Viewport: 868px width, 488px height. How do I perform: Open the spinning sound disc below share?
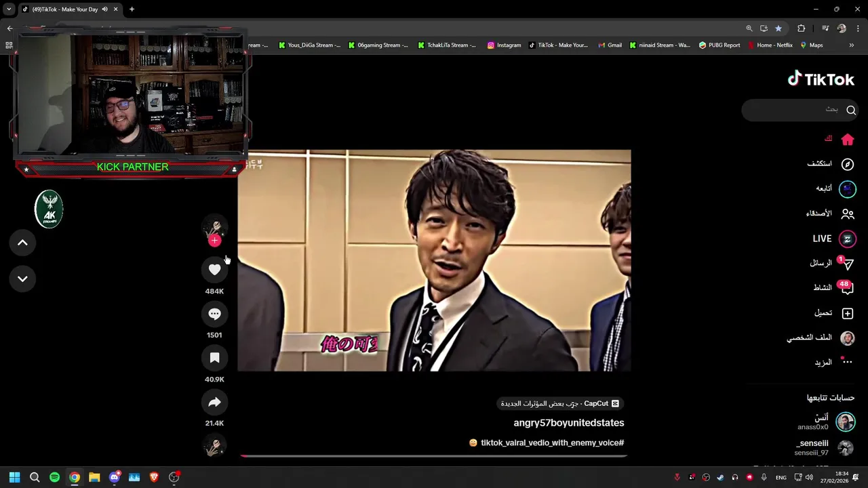pos(214,446)
